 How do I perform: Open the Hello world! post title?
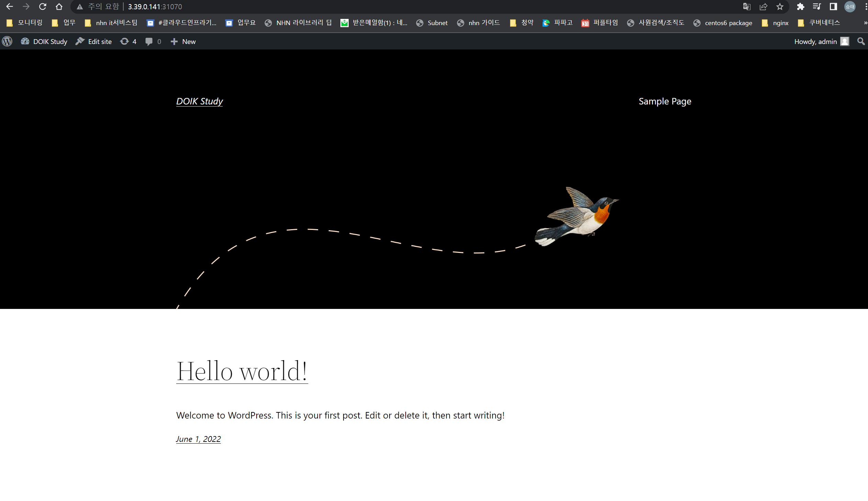pyautogui.click(x=242, y=371)
